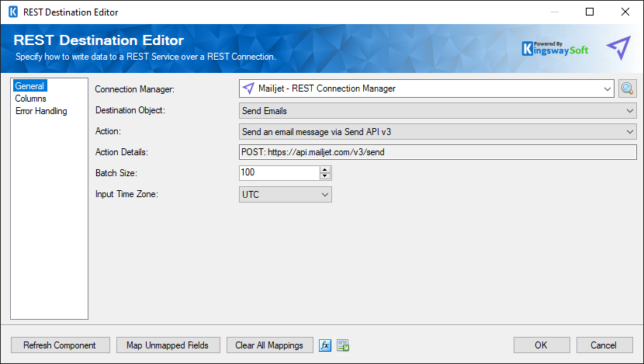Click the Map Unmapped Fields button

168,345
